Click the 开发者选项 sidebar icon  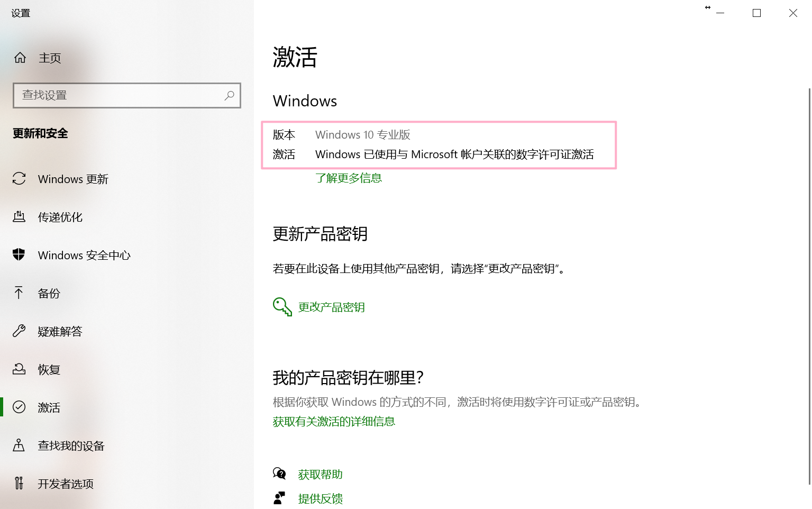click(19, 483)
